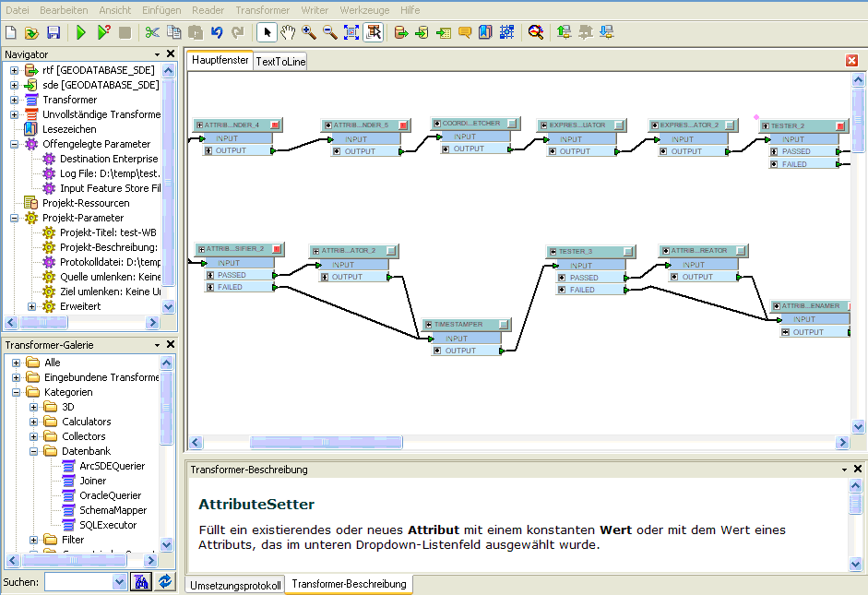Click the scissors cut icon
The image size is (868, 595).
pyautogui.click(x=152, y=33)
